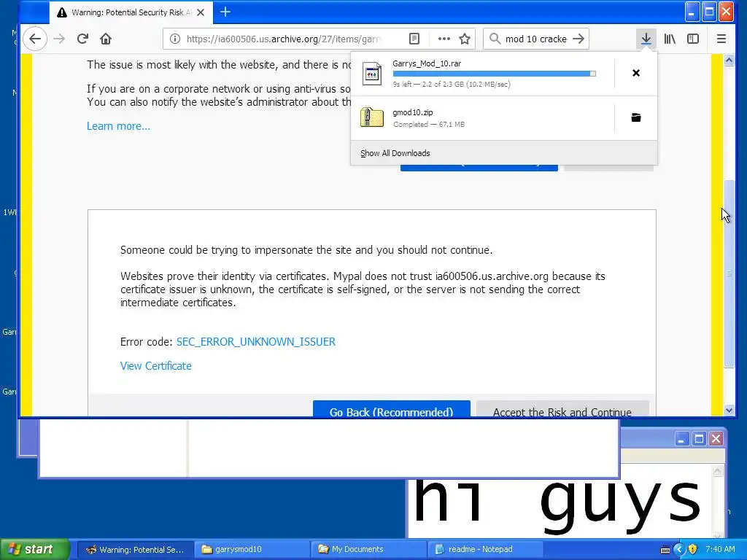Show site information for the address
Image resolution: width=747 pixels, height=560 pixels.
pyautogui.click(x=175, y=39)
